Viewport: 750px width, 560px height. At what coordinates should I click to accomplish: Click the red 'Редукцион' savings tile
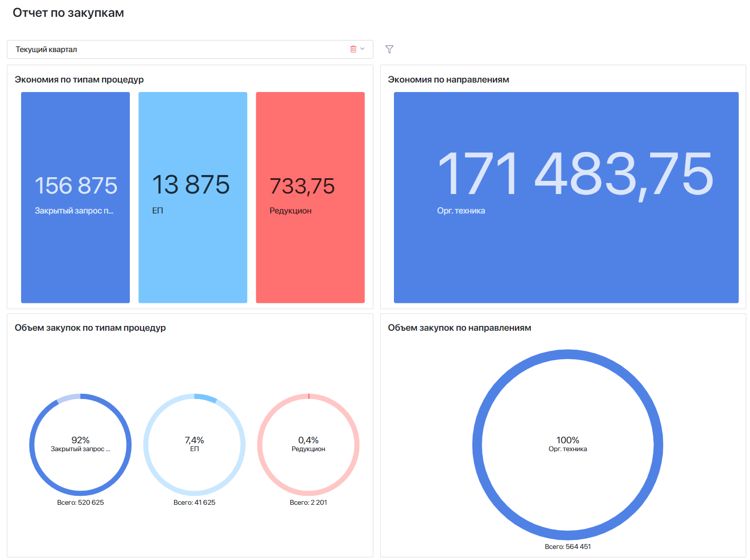tap(310, 197)
